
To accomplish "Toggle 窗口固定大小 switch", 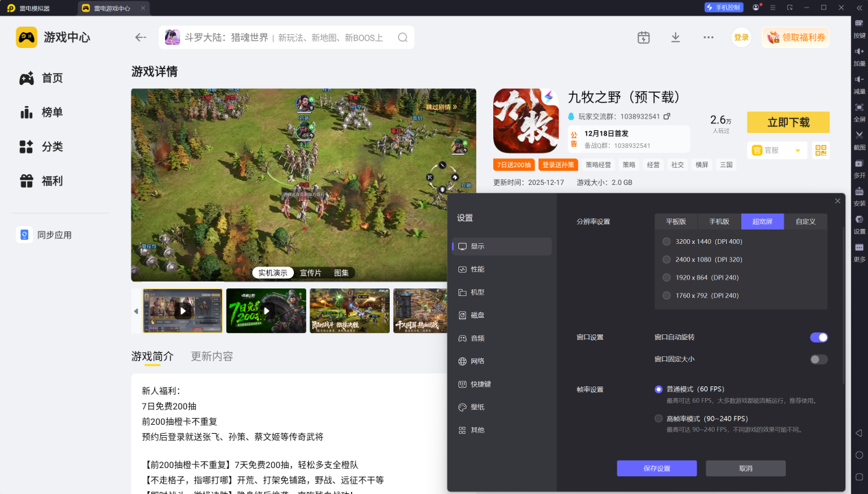I will (x=819, y=359).
